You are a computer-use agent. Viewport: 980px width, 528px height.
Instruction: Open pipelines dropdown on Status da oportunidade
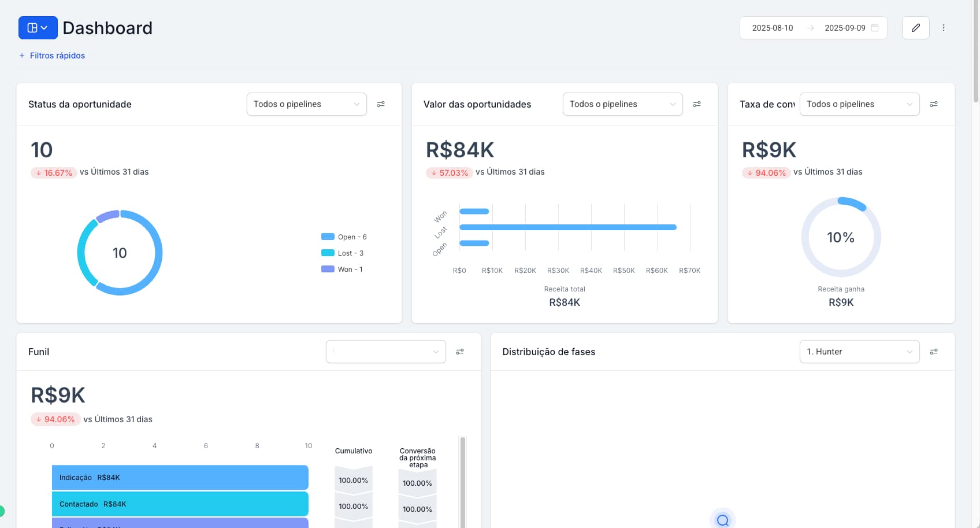(306, 104)
